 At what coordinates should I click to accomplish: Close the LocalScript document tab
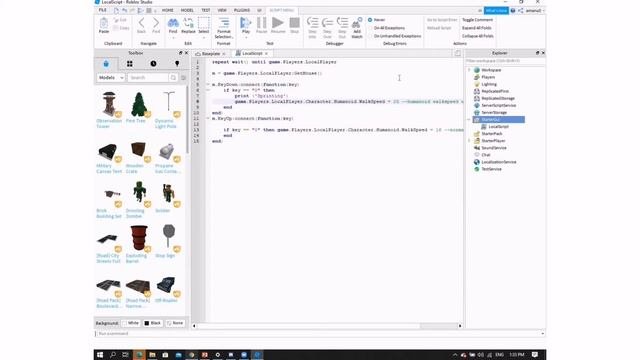coord(266,53)
